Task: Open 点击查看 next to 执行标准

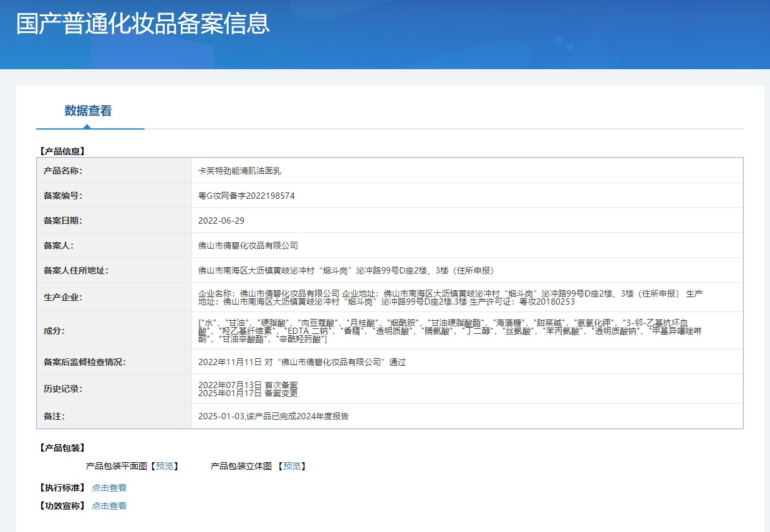Action: [109, 488]
